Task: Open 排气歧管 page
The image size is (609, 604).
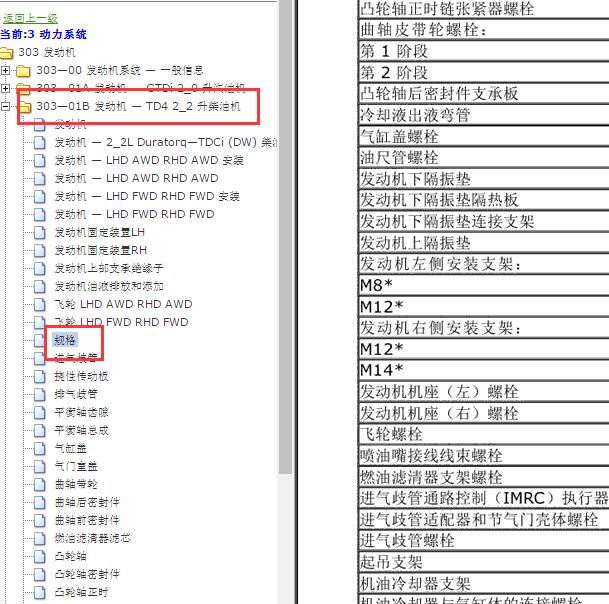Action: tap(76, 394)
